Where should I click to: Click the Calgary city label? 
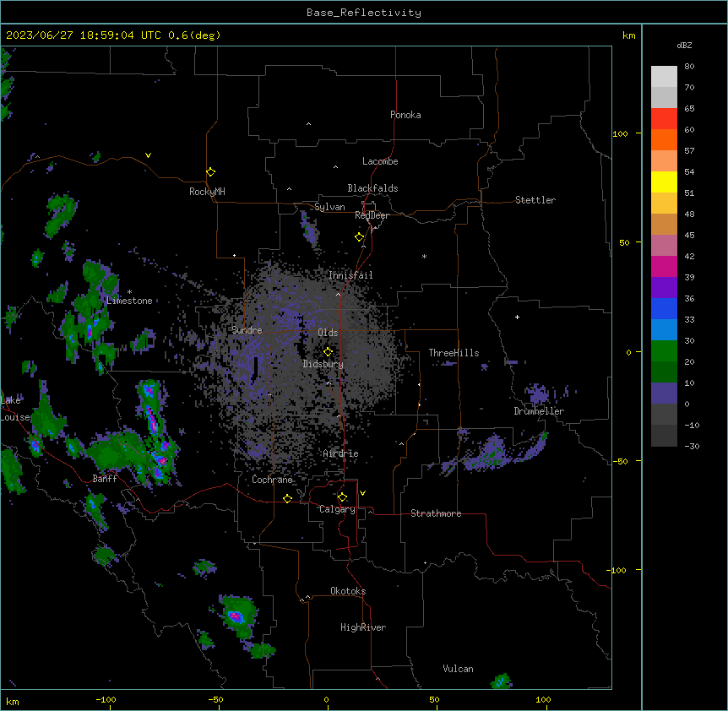coord(337,509)
